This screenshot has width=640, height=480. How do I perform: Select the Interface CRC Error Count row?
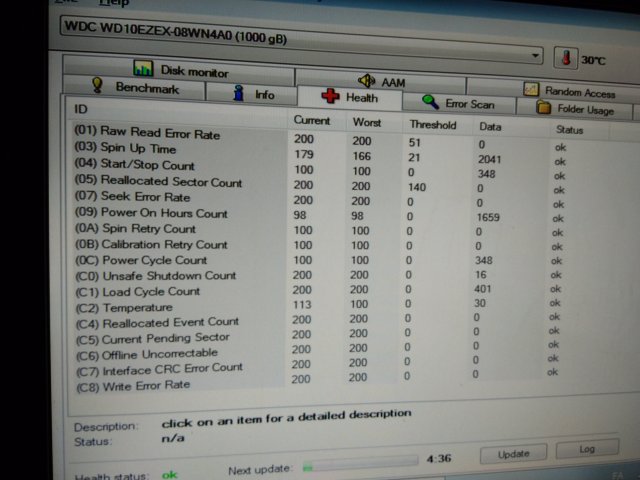click(x=172, y=368)
